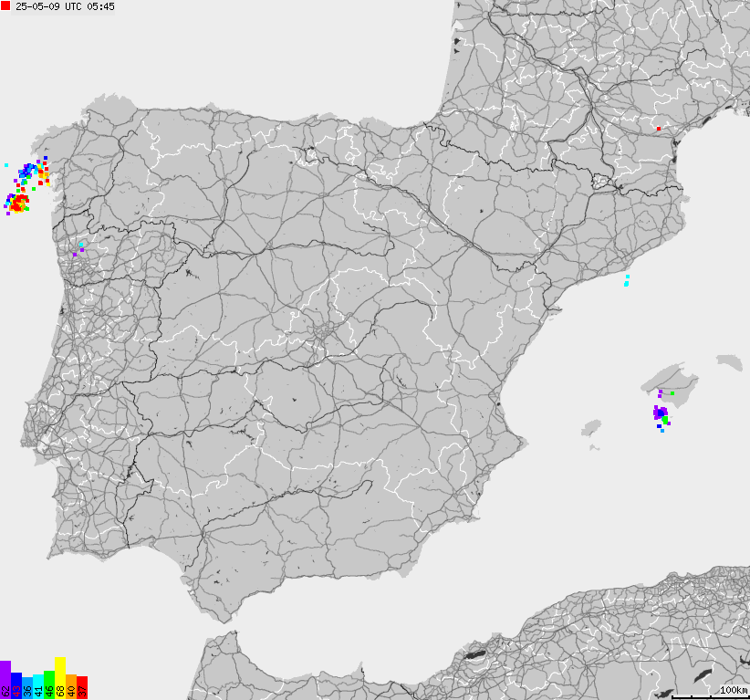Select the orange legend bar labeled 40
This screenshot has width=750, height=700.
tap(71, 686)
